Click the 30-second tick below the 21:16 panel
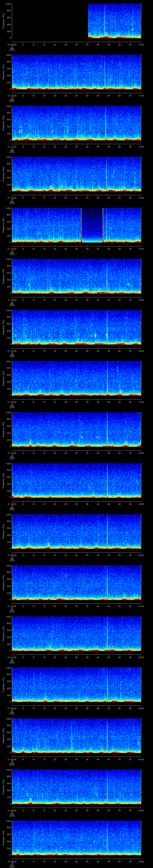This screenshot has width=153, height=868. pos(77,402)
